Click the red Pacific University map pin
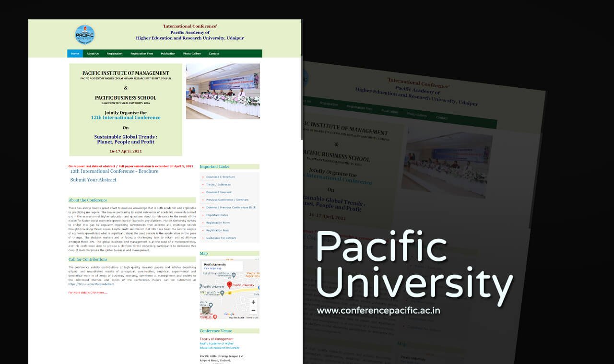The width and height of the screenshot is (614, 364). 229,285
